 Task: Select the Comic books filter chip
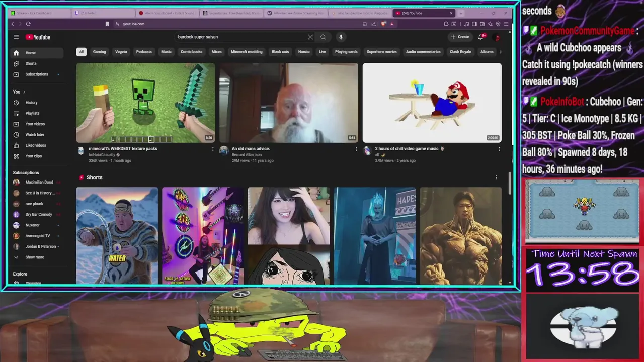click(x=192, y=52)
